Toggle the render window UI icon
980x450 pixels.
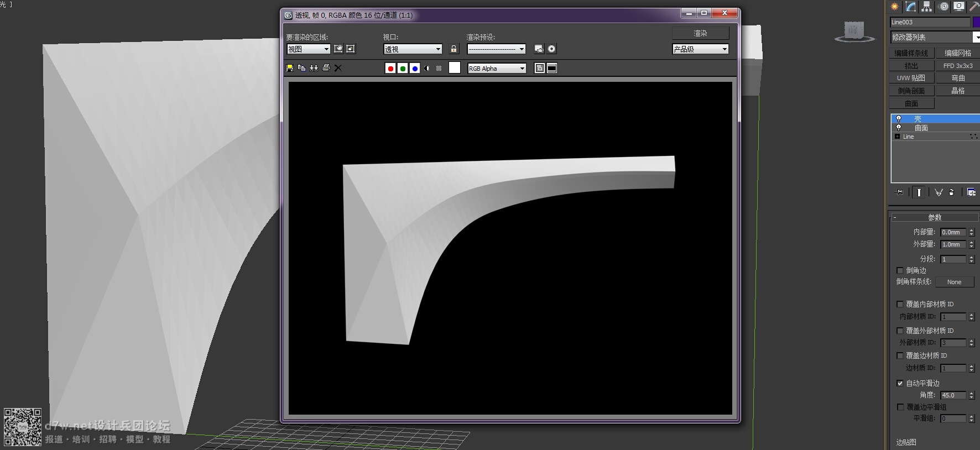coord(552,68)
